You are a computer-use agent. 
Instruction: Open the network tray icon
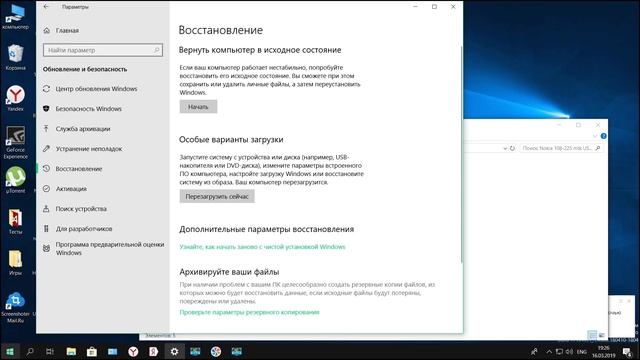click(x=559, y=351)
